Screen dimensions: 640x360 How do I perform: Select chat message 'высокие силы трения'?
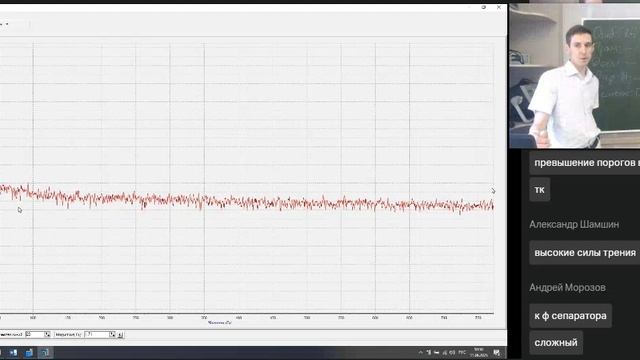[585, 253]
